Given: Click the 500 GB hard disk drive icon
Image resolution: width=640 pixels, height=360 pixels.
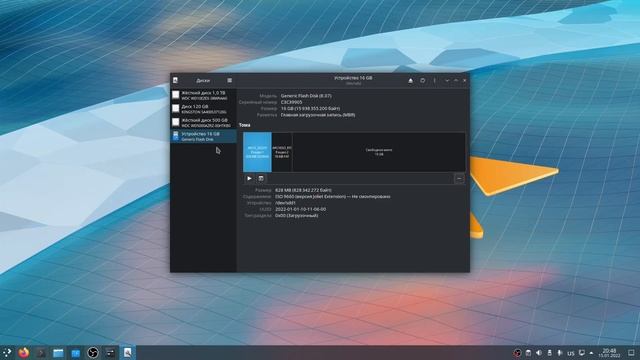Looking at the screenshot, I should (x=176, y=122).
